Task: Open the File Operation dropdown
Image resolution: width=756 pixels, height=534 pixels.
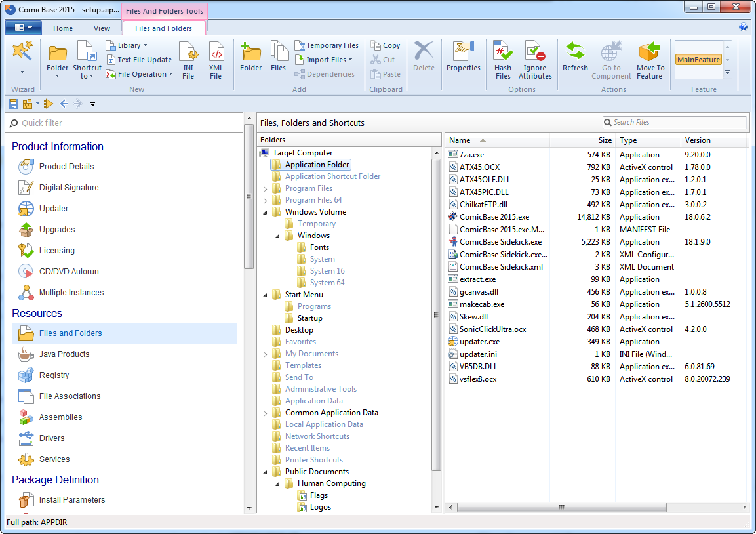Action: pyautogui.click(x=140, y=74)
